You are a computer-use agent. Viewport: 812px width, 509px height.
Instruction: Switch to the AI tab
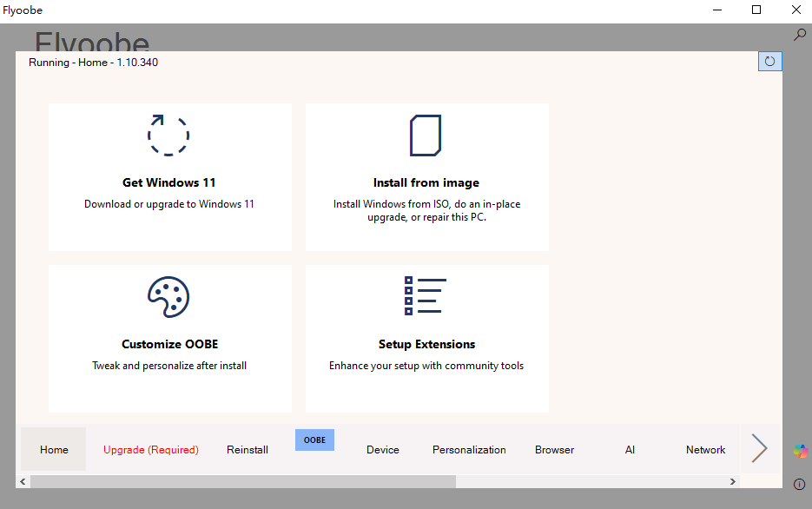tap(630, 450)
